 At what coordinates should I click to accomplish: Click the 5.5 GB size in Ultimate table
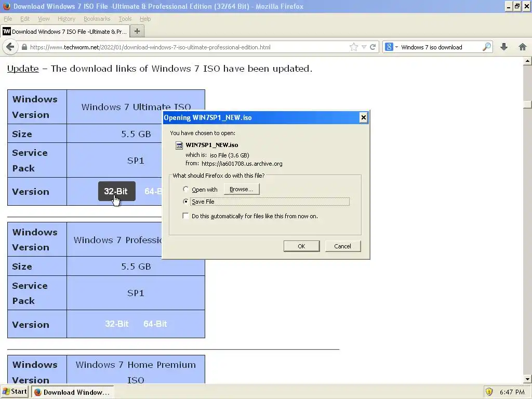point(136,134)
